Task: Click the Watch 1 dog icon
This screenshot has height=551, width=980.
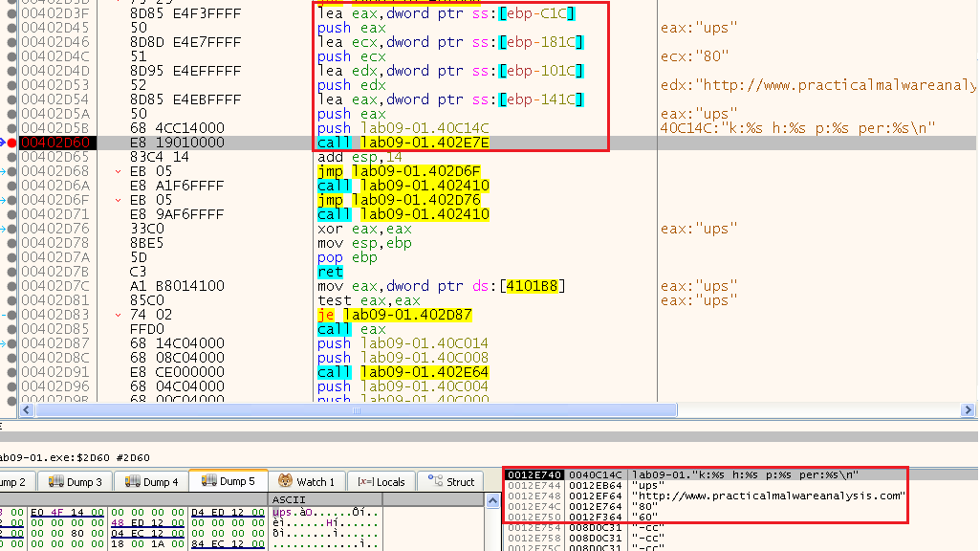Action: 285,482
